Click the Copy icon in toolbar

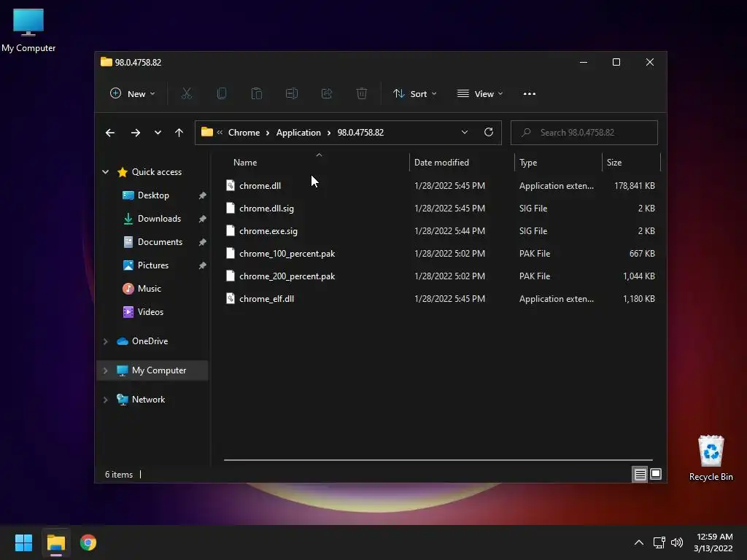tap(222, 94)
